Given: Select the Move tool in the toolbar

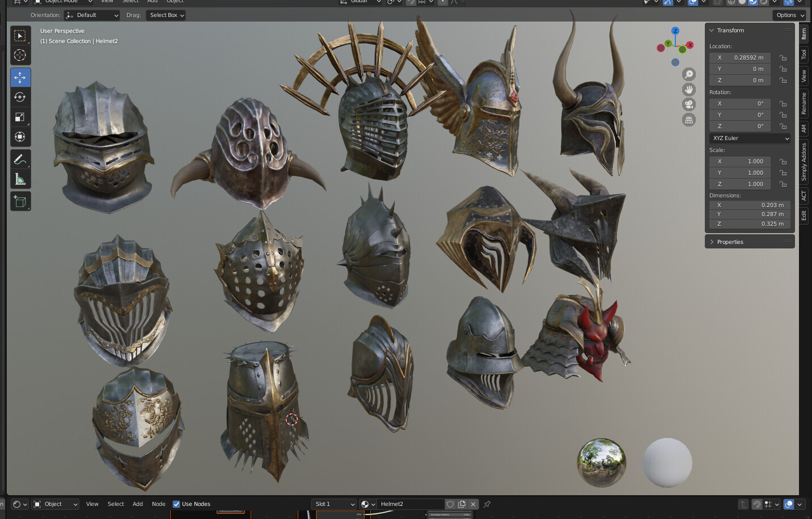Looking at the screenshot, I should pyautogui.click(x=20, y=77).
